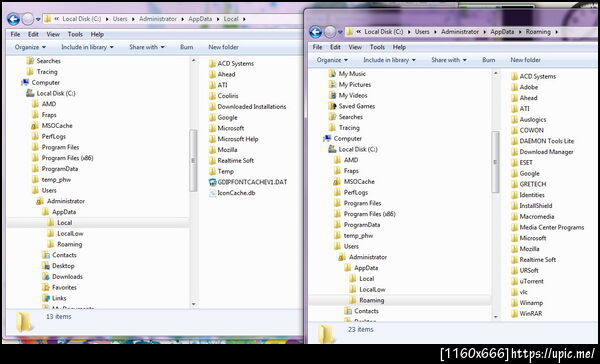The height and width of the screenshot is (364, 600).
Task: Click New folder in Roaming window toolbar
Action: point(525,60)
